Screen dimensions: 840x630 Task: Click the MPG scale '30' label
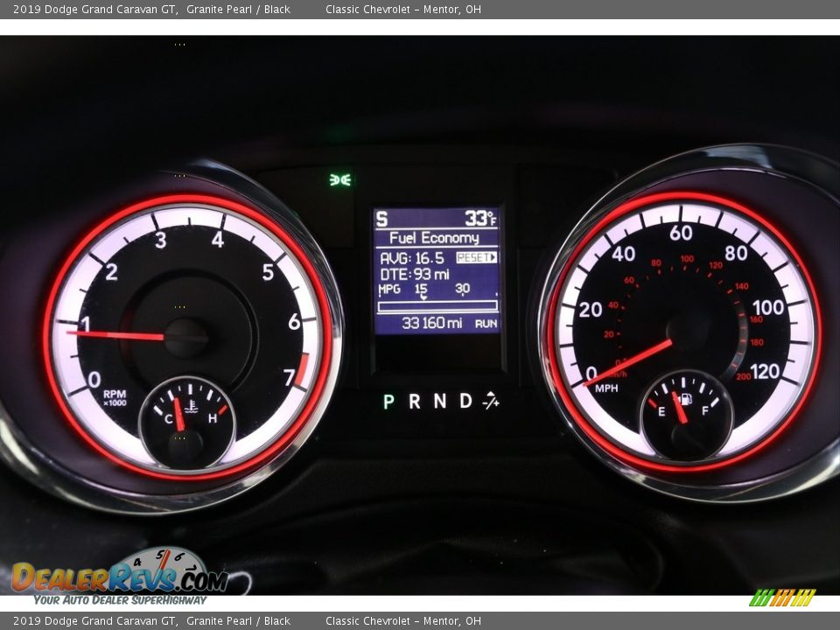click(x=462, y=289)
